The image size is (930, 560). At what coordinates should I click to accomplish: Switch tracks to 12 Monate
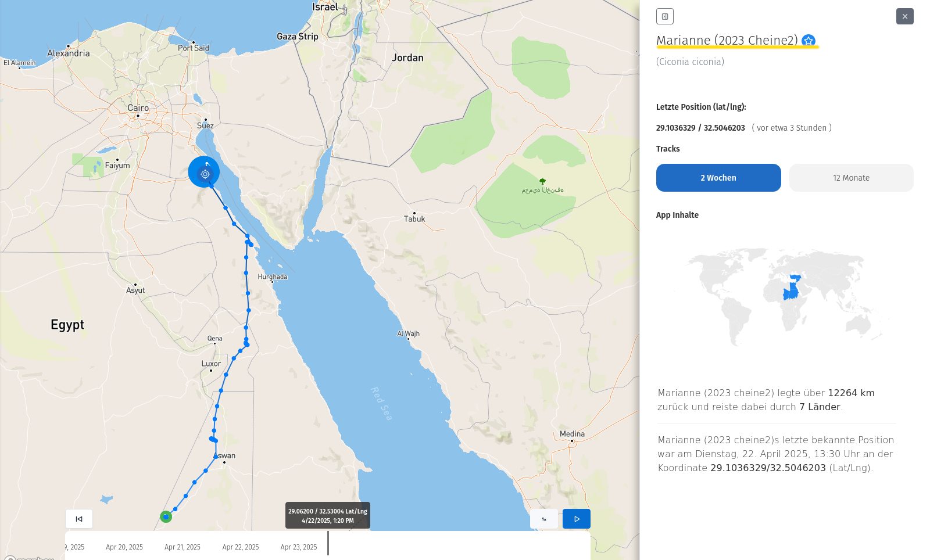pyautogui.click(x=851, y=178)
